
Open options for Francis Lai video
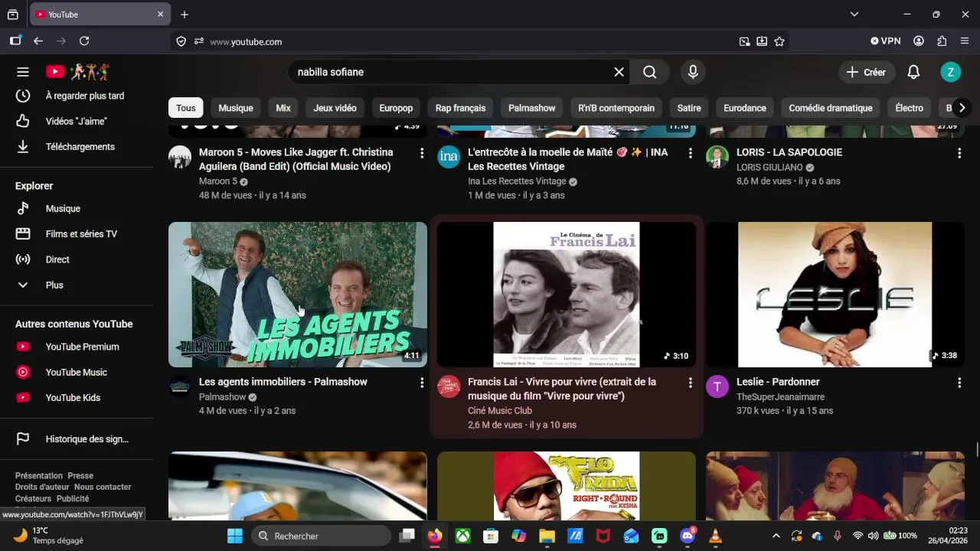(x=690, y=383)
